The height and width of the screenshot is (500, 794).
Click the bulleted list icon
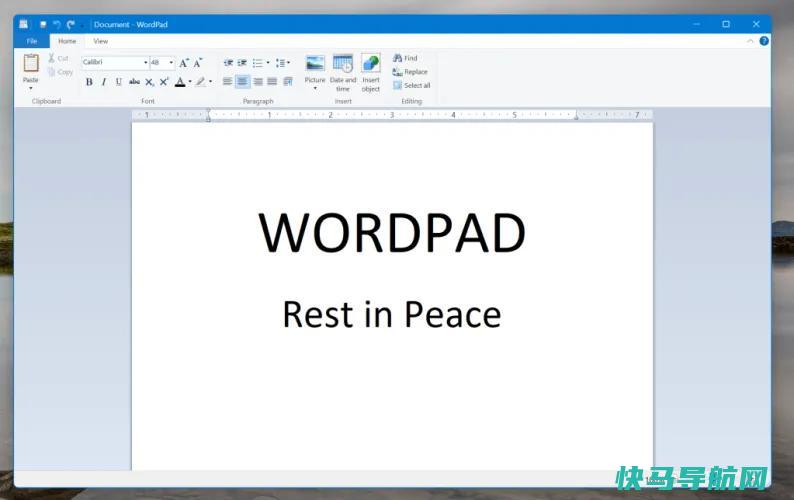coord(258,63)
